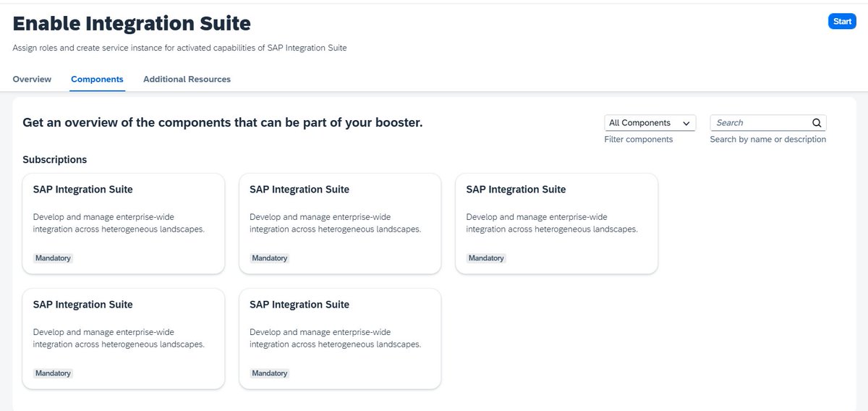Click Mandatory badge on second bottom-row card
The image size is (868, 411).
tap(270, 373)
